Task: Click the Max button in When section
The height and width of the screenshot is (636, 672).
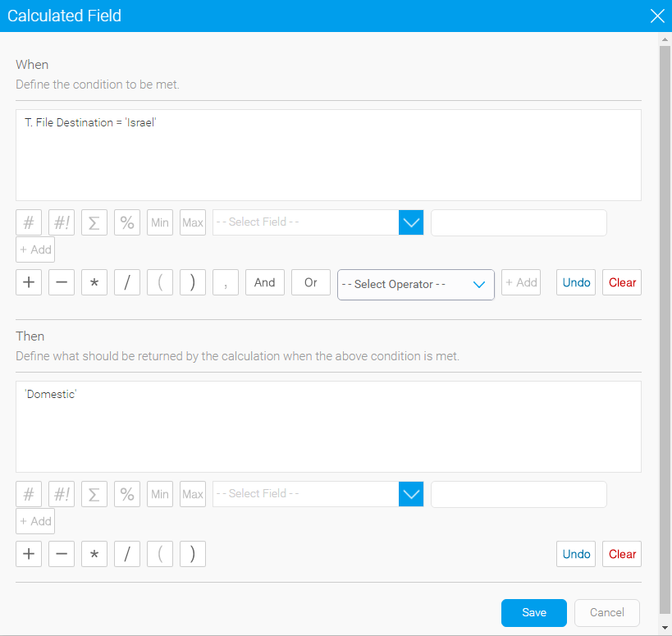Action: pos(193,222)
